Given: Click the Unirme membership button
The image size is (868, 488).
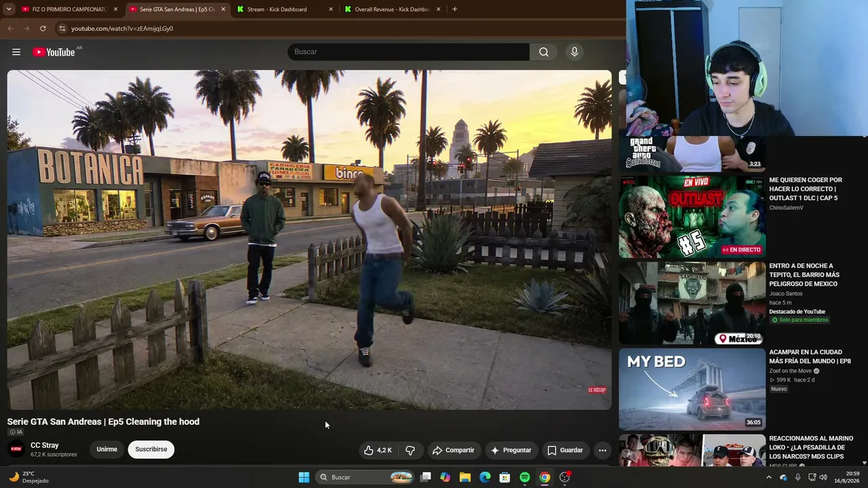Looking at the screenshot, I should [106, 449].
